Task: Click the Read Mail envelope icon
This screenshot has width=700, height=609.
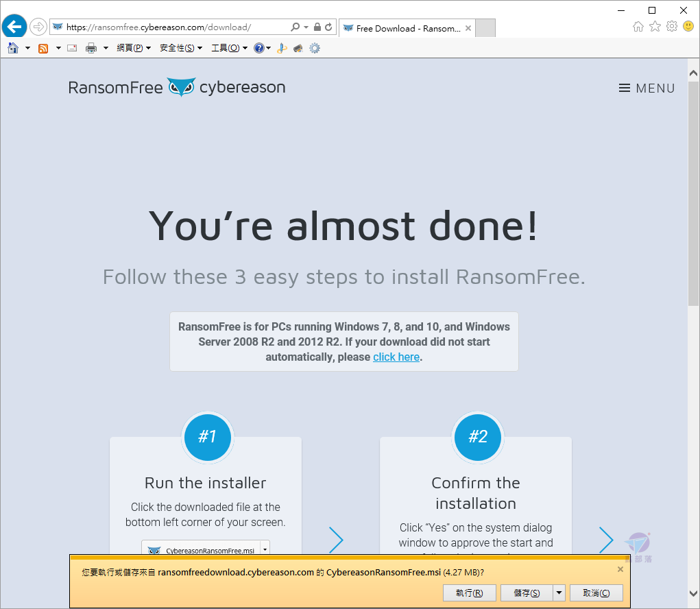Action: pyautogui.click(x=72, y=48)
